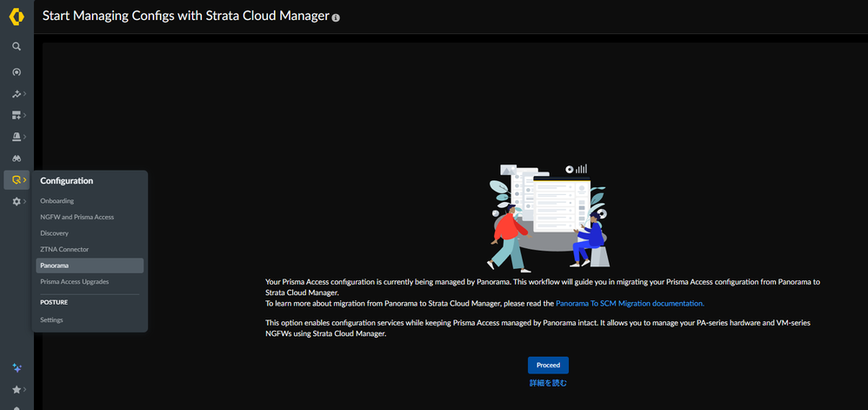Open the circular target icon in sidebar
This screenshot has width=868, height=410.
coord(17,72)
